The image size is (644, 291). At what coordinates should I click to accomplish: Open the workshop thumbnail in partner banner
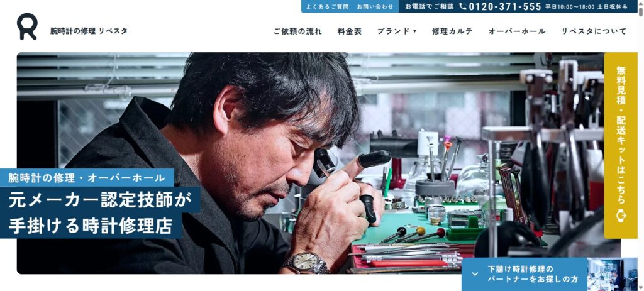(x=612, y=274)
